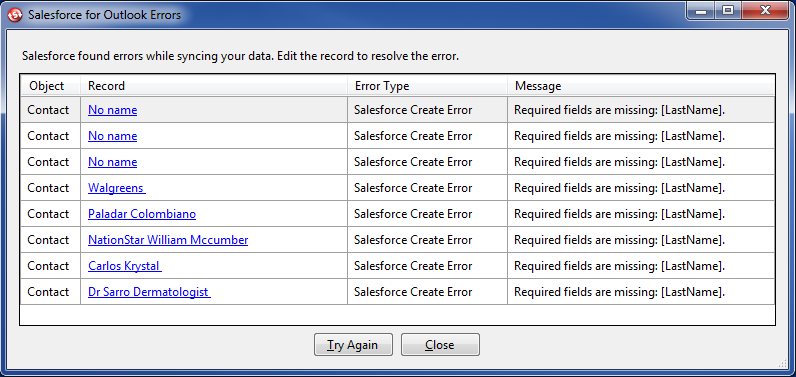Close the window using title bar X

[x=765, y=11]
